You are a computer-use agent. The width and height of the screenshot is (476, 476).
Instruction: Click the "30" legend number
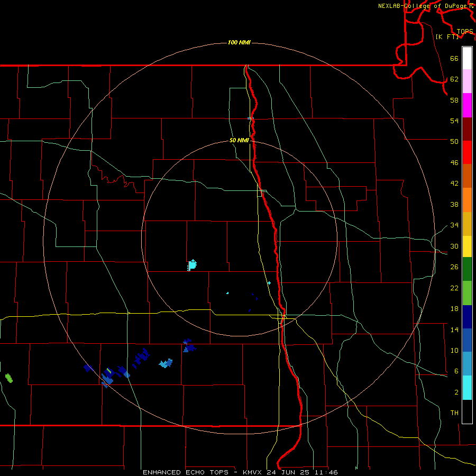coord(454,246)
